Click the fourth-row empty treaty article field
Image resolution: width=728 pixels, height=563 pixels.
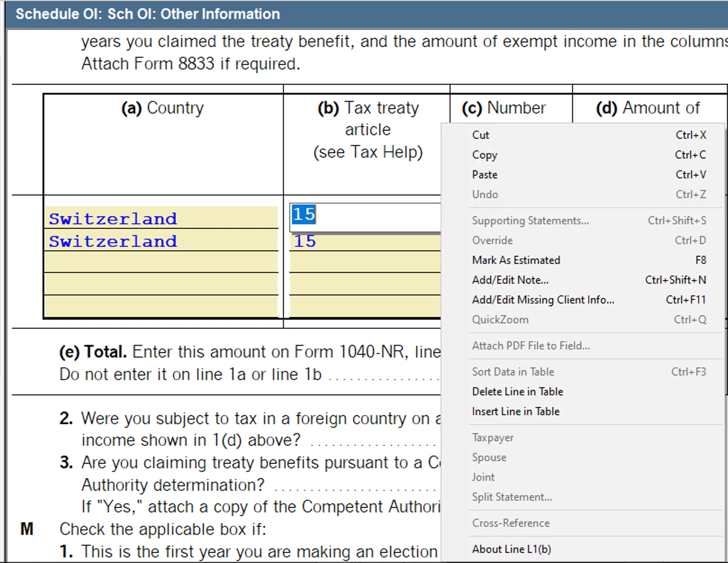tap(365, 284)
